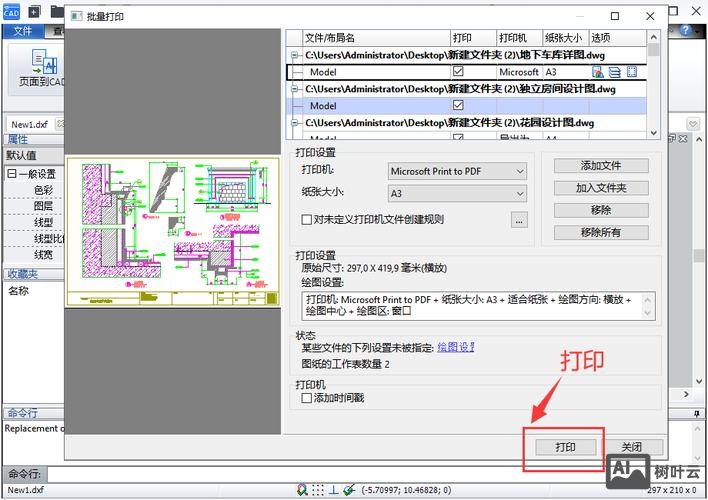This screenshot has width=708, height=500.
Task: Click the layers icon in first Model row
Action: (x=614, y=72)
